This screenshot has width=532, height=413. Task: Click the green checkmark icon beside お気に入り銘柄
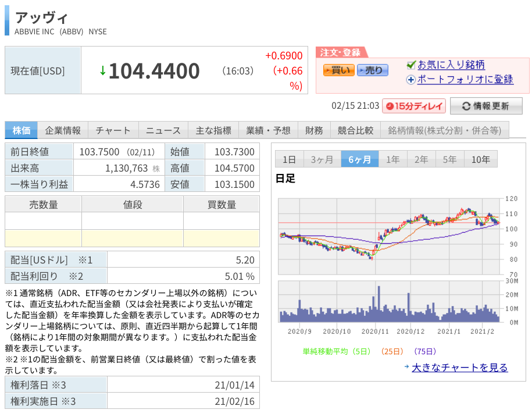411,65
